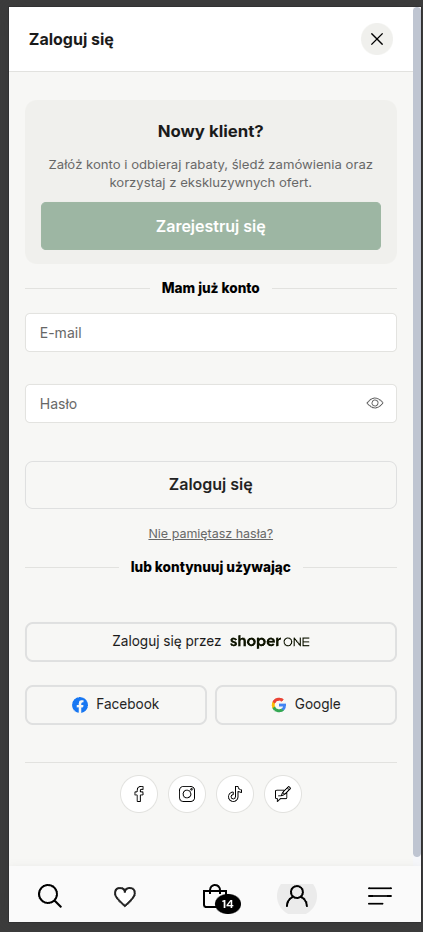Viewport: 423px width, 932px height.
Task: Visit the Facebook social profile round icon
Action: (139, 794)
